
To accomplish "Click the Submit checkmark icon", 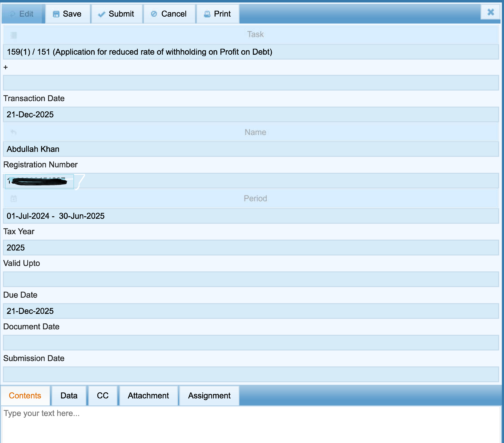I will pyautogui.click(x=101, y=14).
